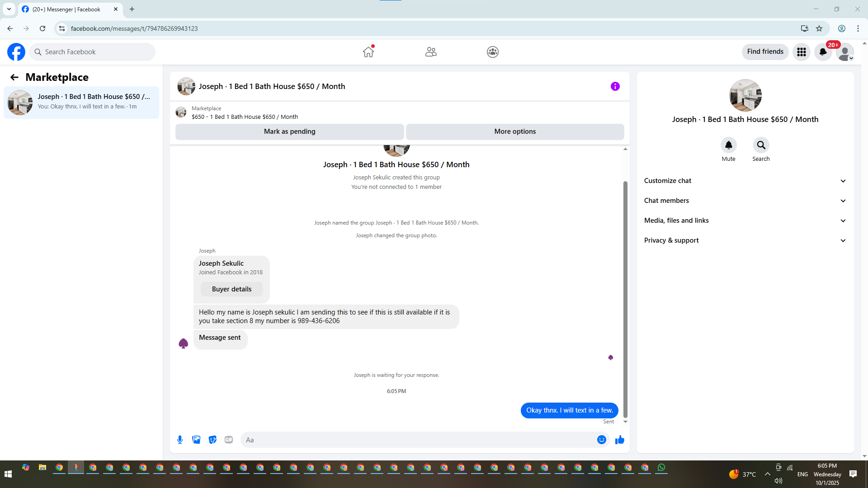
Task: Go back with the browser back arrow
Action: point(10,28)
